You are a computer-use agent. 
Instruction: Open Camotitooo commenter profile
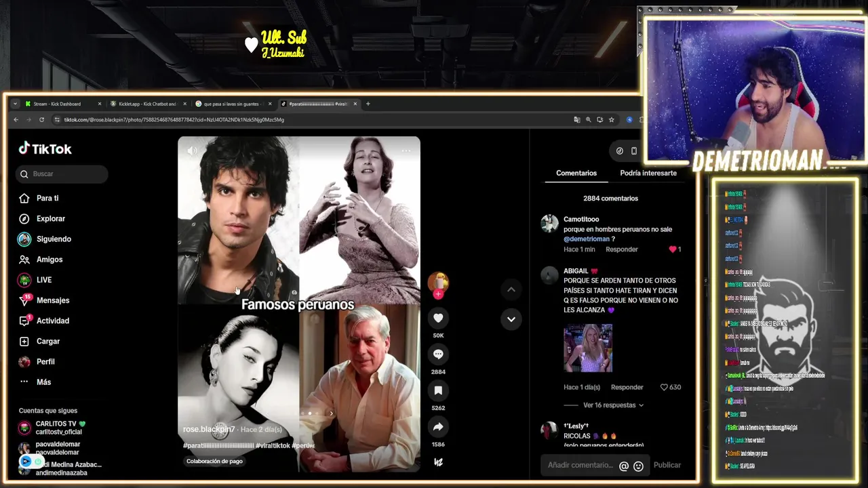click(581, 220)
